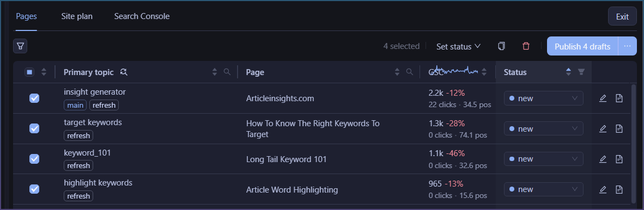Click sort arrows beside select-all checkbox
Screen dimensions: 644x210
pos(44,72)
